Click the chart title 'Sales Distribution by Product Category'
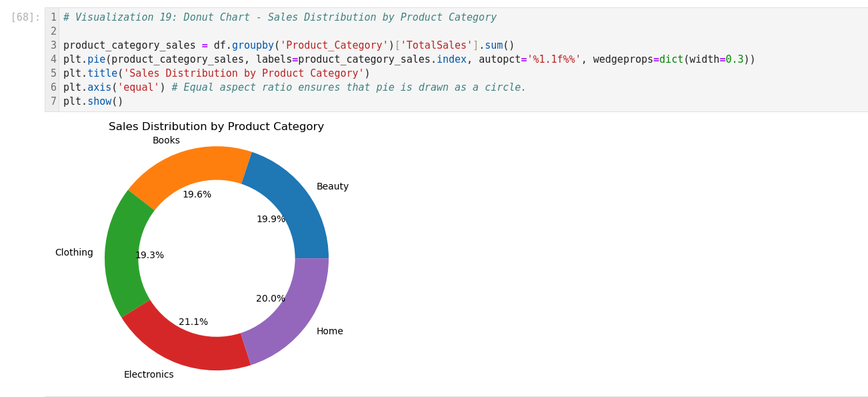868x397 pixels. coord(216,127)
